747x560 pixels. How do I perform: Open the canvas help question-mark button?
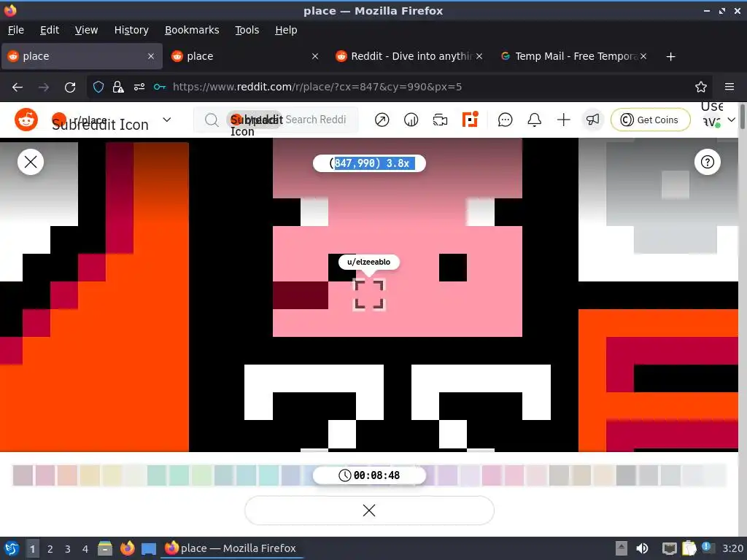pyautogui.click(x=708, y=162)
